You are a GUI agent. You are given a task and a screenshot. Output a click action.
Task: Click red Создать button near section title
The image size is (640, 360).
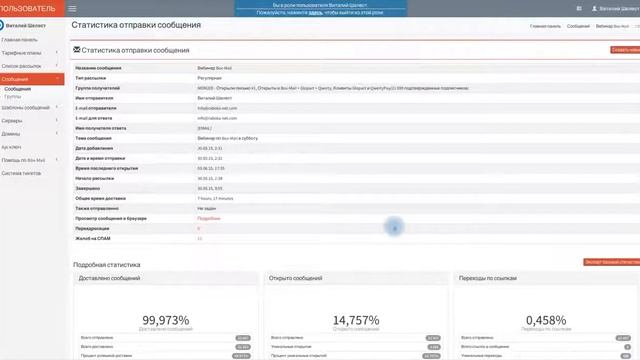click(x=625, y=50)
